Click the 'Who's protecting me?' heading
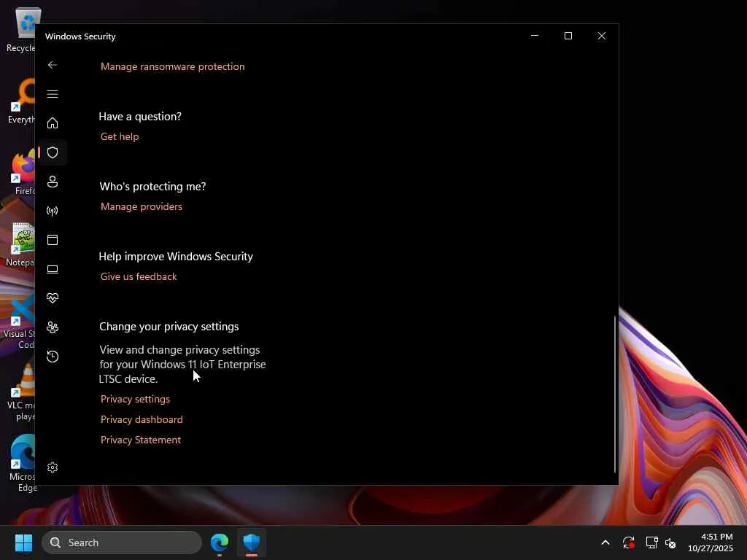747x560 pixels. [x=153, y=187]
